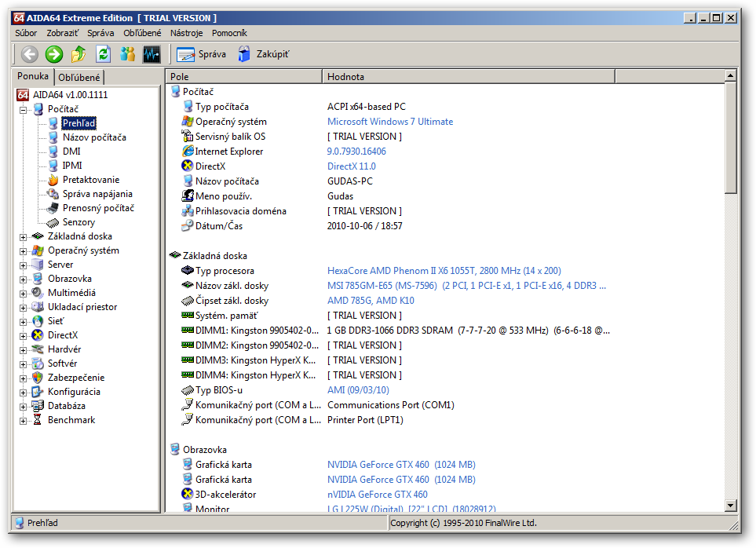Expand the Operačný systém tree node
Screen dimensions: 756x548
pos(23,251)
